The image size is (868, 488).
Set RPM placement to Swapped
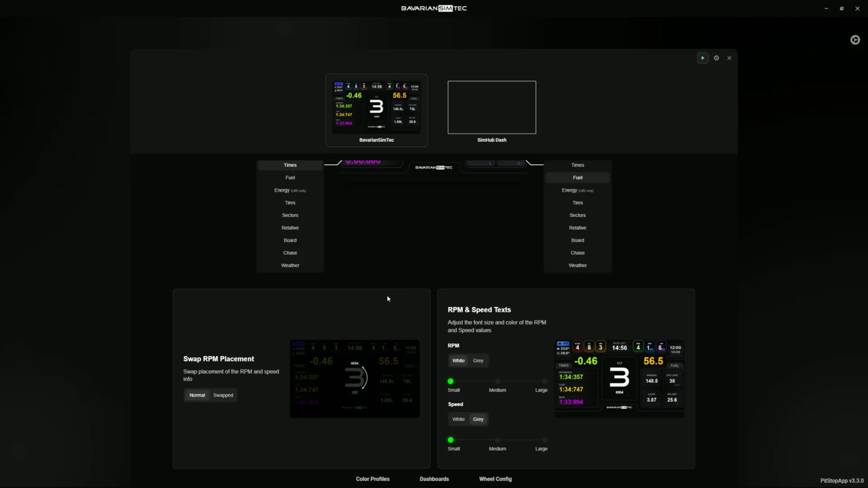[x=223, y=395]
